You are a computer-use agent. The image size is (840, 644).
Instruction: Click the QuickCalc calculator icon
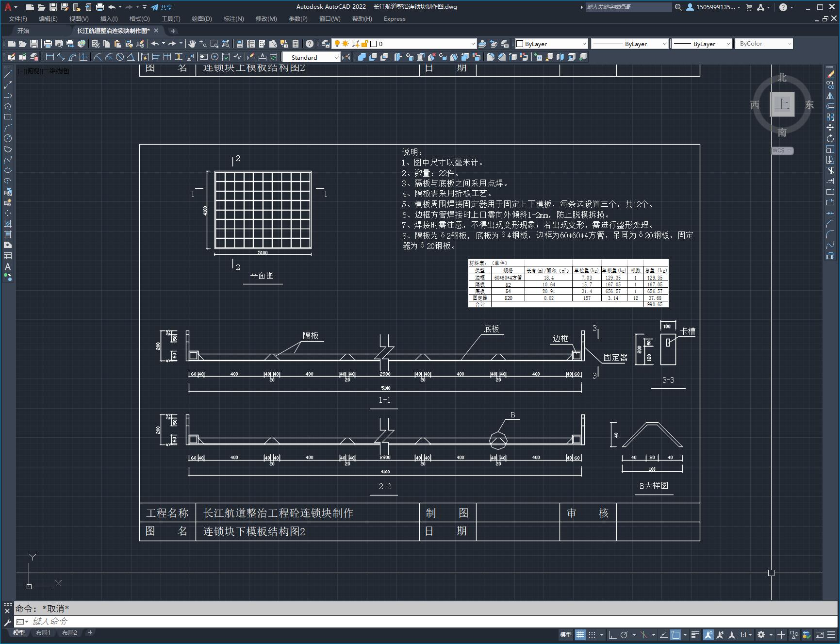tap(296, 44)
